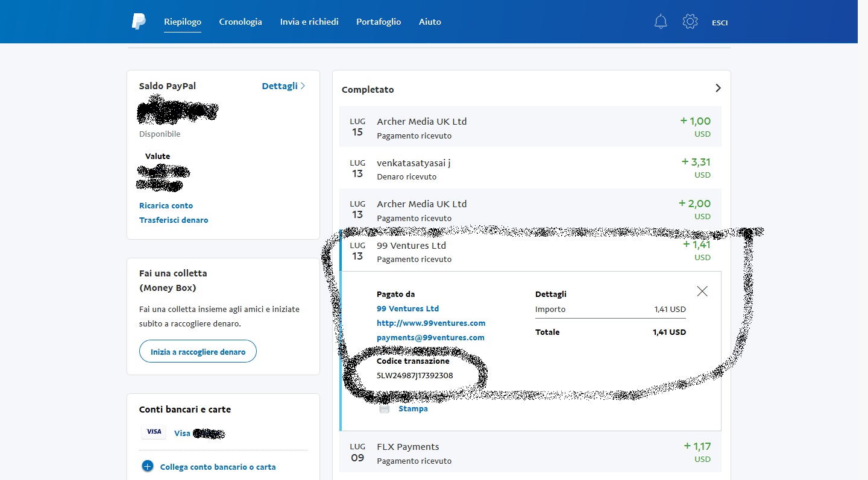
Task: Click the printer icon beside Stampa
Action: pos(385,409)
